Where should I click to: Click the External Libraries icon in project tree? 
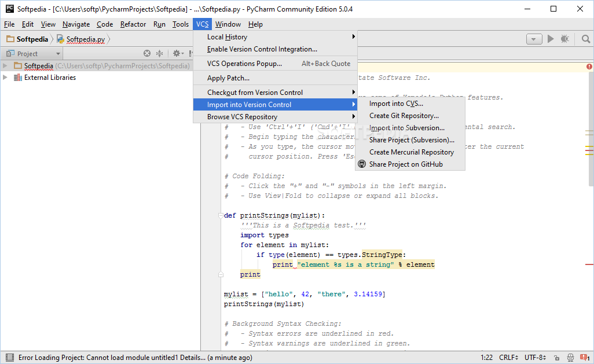tap(17, 78)
